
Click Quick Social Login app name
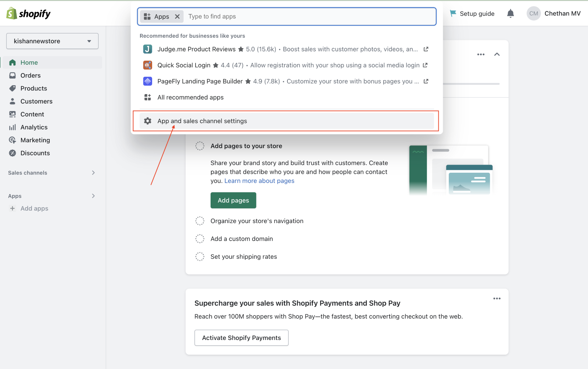(x=184, y=65)
